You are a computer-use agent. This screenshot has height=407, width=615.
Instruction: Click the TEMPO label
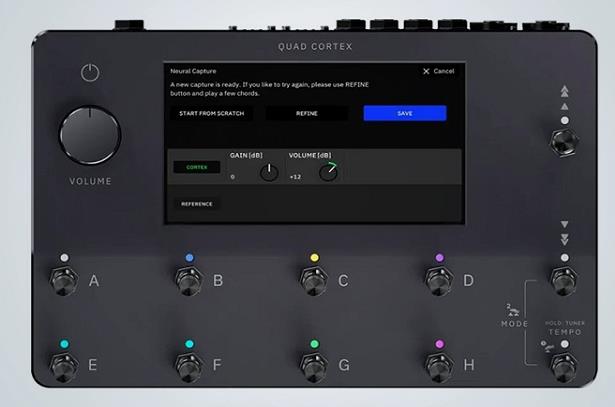pos(565,332)
